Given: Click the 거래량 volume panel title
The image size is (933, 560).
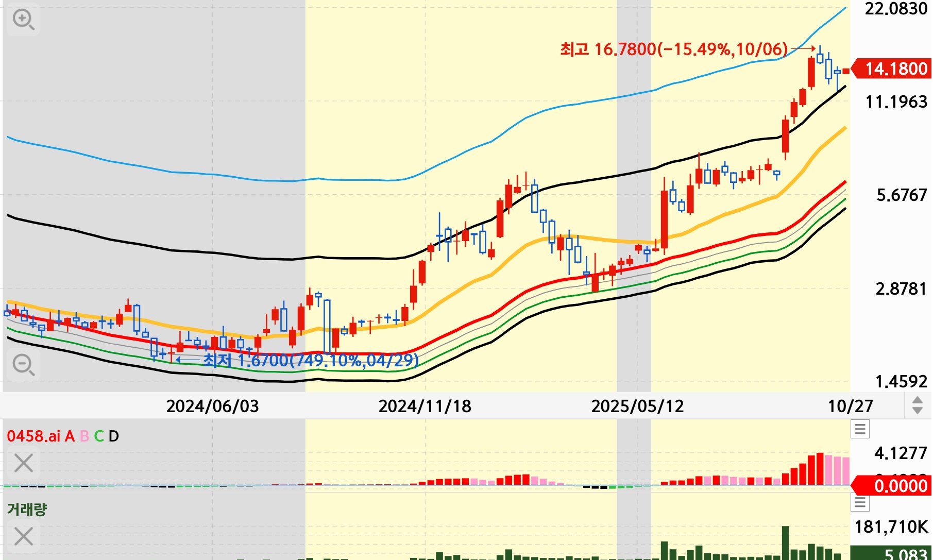Looking at the screenshot, I should pos(27,510).
